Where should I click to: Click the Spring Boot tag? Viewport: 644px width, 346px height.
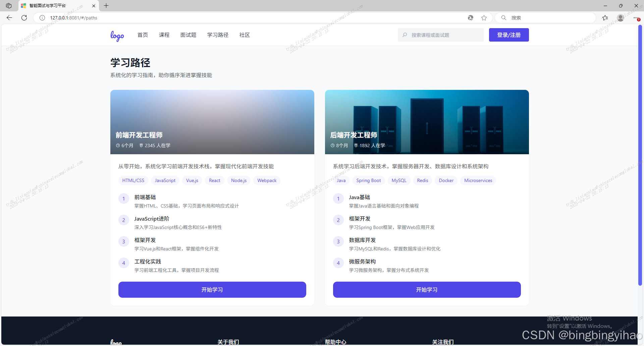pyautogui.click(x=369, y=180)
